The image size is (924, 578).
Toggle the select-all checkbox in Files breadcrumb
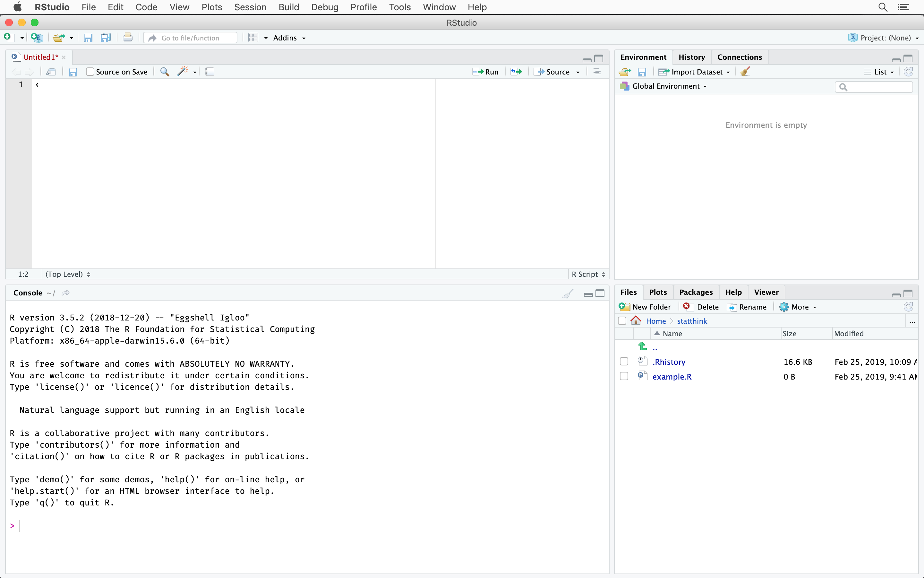622,321
